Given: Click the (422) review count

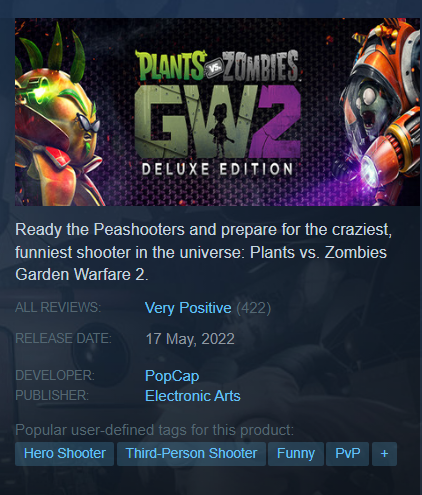Looking at the screenshot, I should pyautogui.click(x=254, y=308).
